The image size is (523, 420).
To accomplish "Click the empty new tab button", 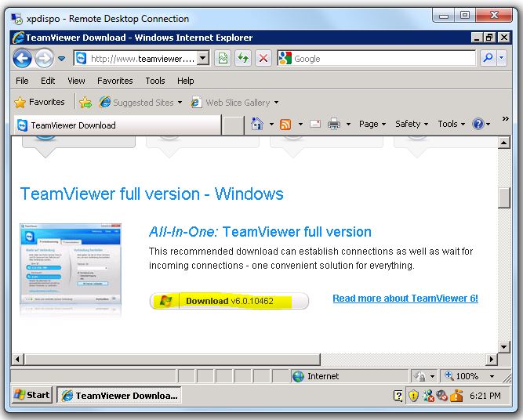I will coord(233,125).
